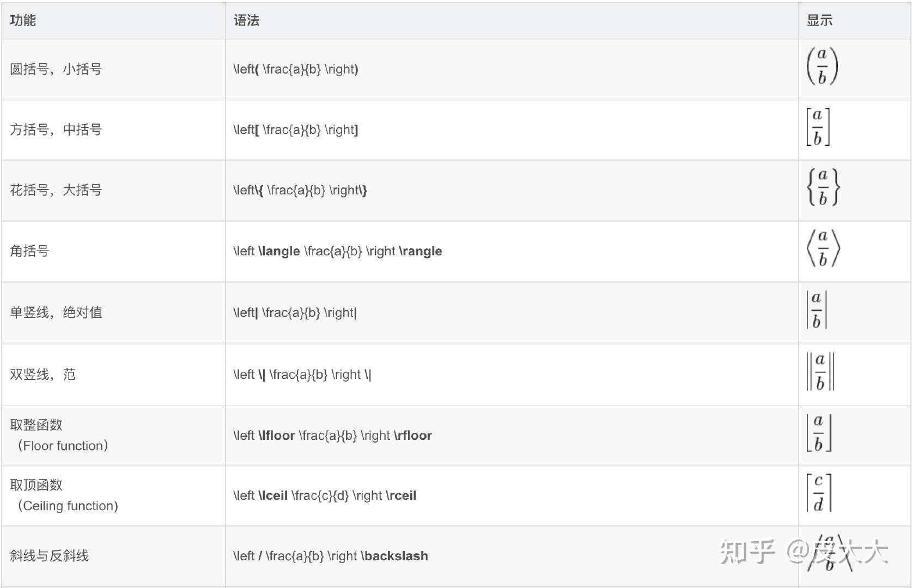
Task: Click the \lfloor \rfloor syntax text
Action: tap(332, 436)
